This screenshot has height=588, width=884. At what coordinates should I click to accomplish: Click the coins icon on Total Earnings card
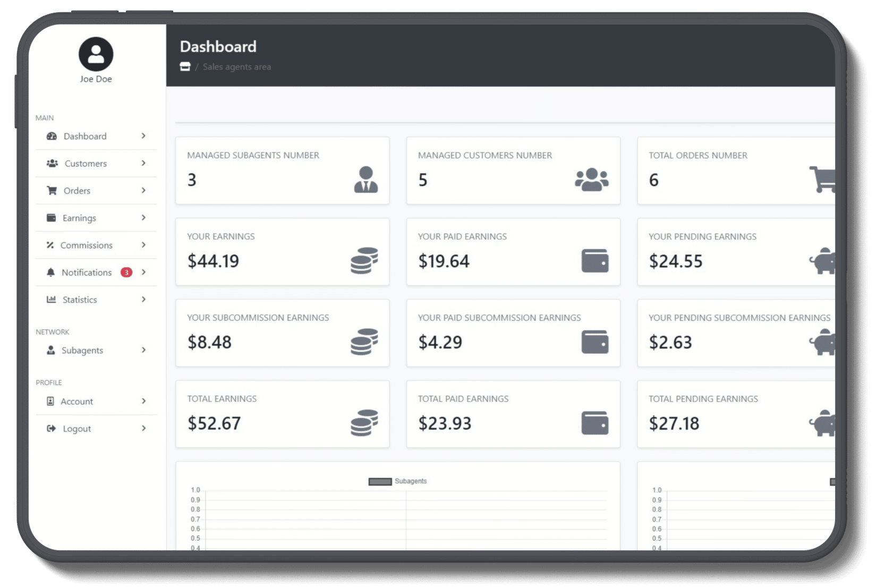364,423
